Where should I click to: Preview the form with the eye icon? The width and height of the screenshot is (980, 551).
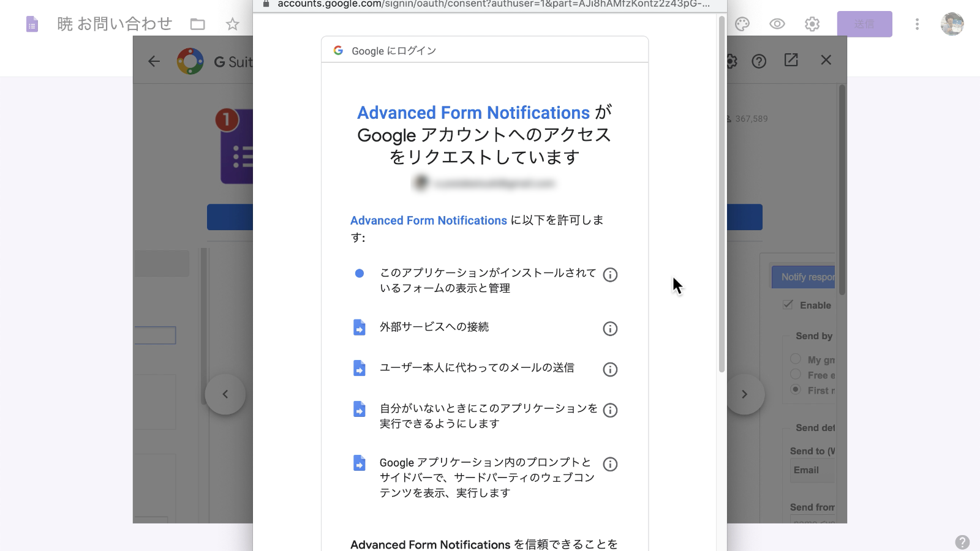click(x=777, y=24)
